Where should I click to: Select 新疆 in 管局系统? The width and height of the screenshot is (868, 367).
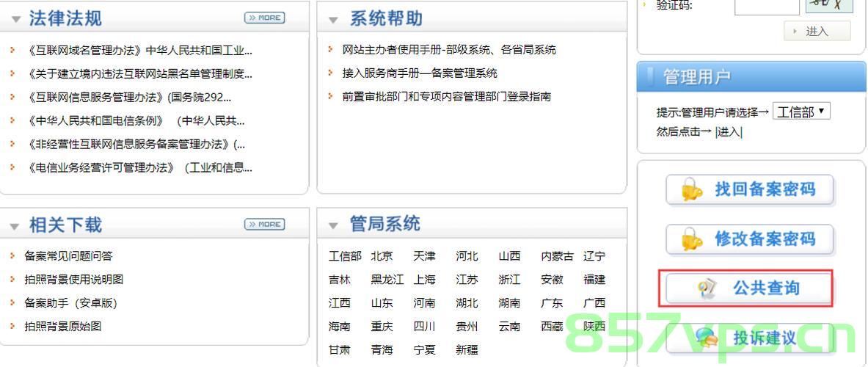(467, 350)
